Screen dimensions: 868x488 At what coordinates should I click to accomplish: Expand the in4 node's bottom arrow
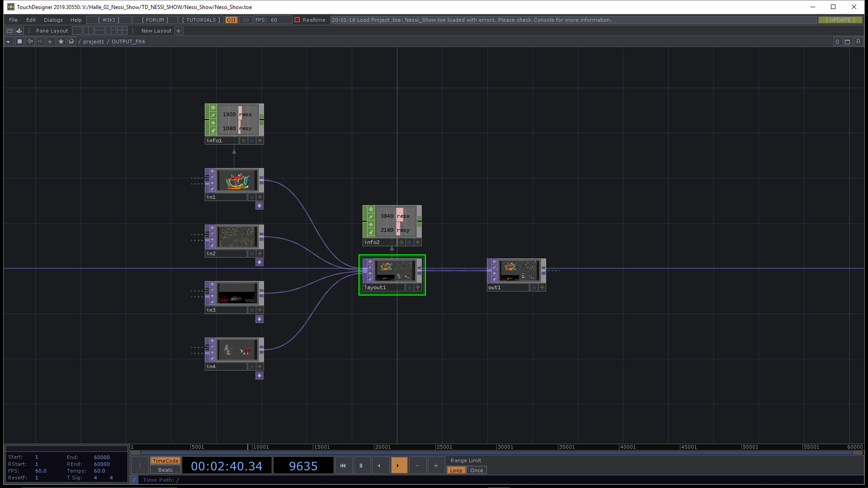tap(259, 375)
